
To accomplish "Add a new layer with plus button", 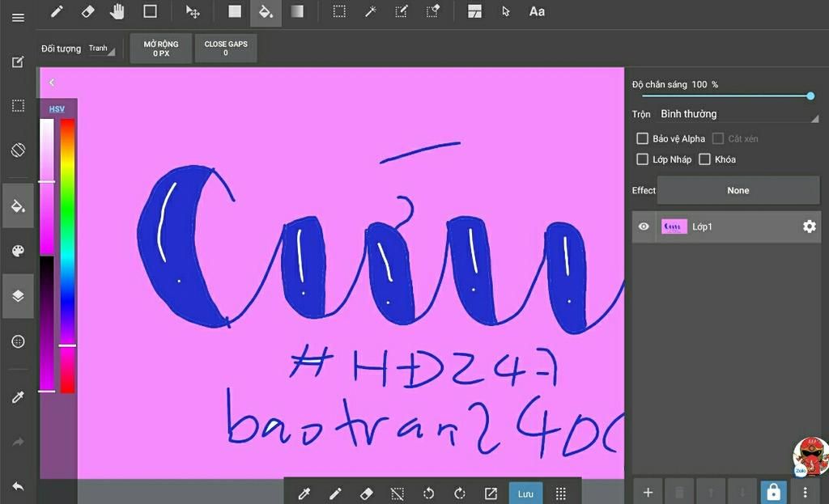I will coord(648,493).
